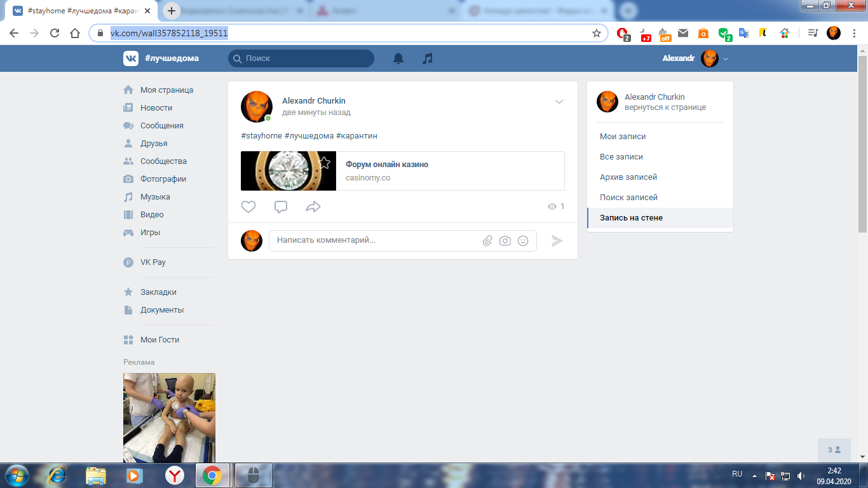Image resolution: width=868 pixels, height=488 pixels.
Task: Open the media playlist control icon
Action: [812, 33]
